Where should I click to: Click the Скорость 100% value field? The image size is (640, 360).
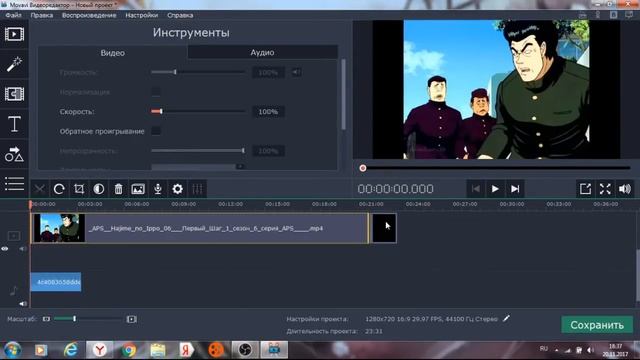268,111
